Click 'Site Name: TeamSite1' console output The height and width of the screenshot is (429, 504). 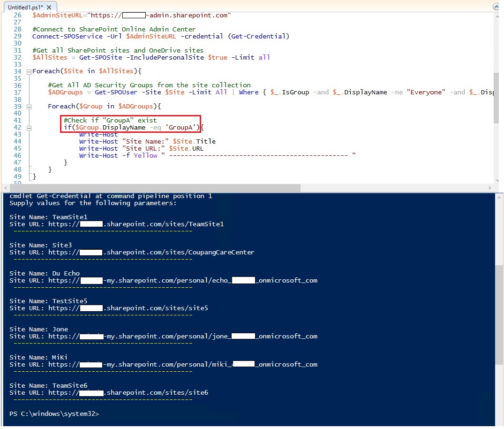click(x=49, y=217)
